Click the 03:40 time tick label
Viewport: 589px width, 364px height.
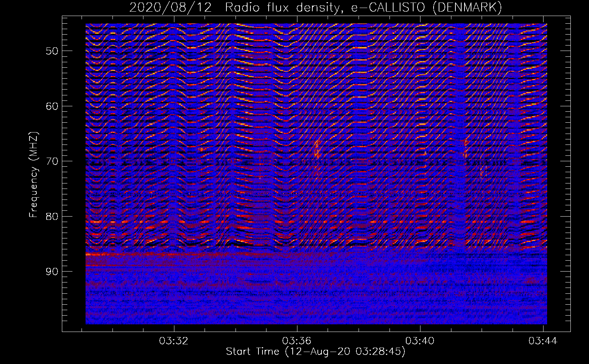(x=420, y=341)
